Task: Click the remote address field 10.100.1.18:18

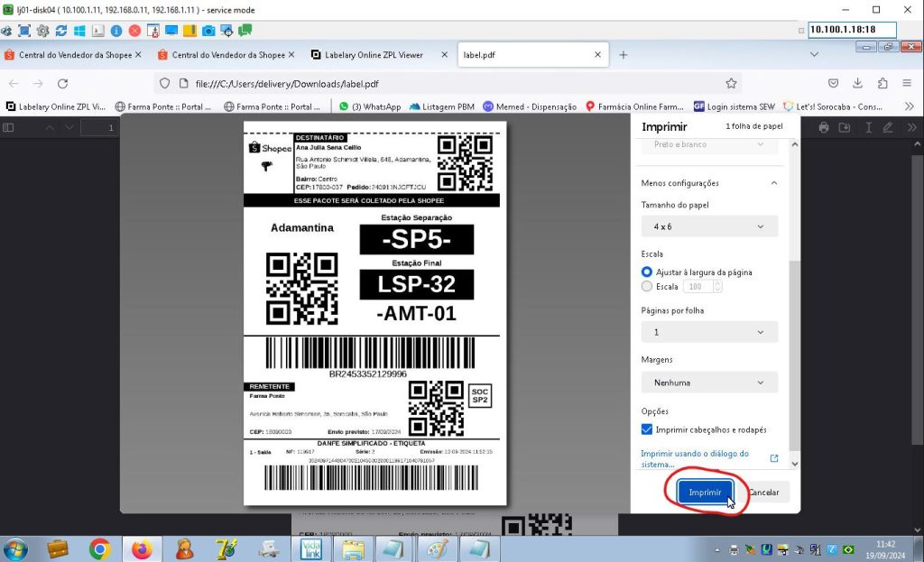Action: (852, 30)
